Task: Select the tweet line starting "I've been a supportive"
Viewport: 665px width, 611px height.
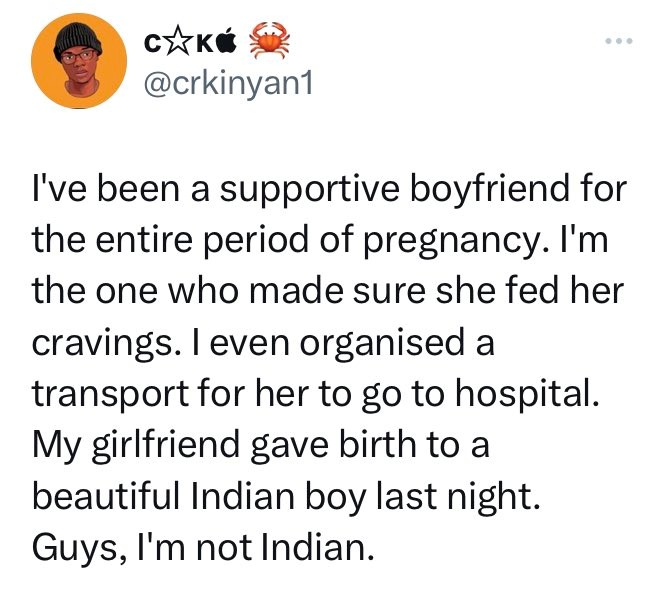Action: [330, 190]
